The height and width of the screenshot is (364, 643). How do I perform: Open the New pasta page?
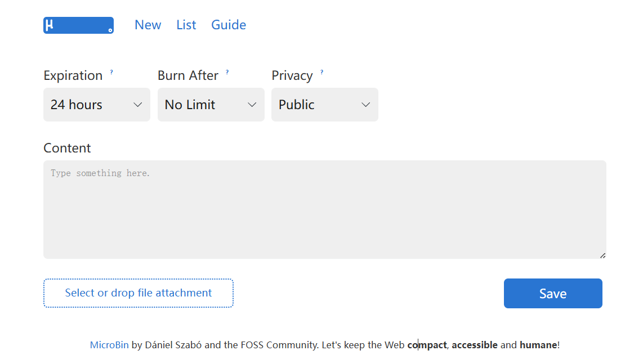coord(148,25)
